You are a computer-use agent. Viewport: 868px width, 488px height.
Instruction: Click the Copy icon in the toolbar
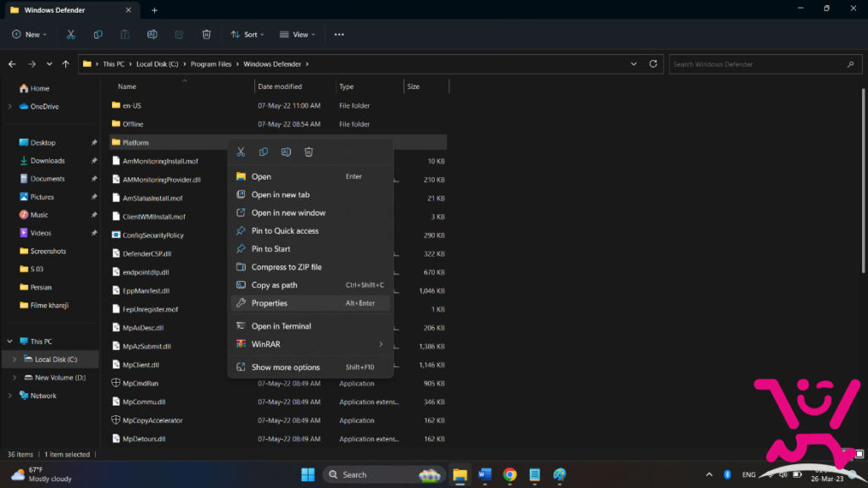pos(98,34)
